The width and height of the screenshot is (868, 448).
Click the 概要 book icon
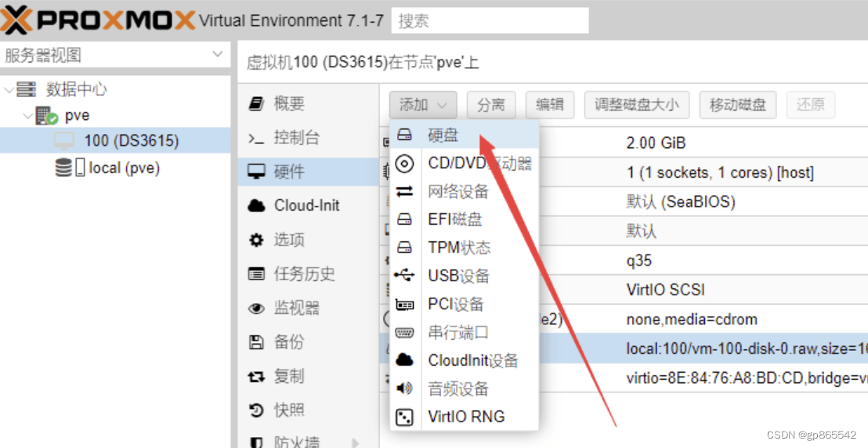coord(256,103)
